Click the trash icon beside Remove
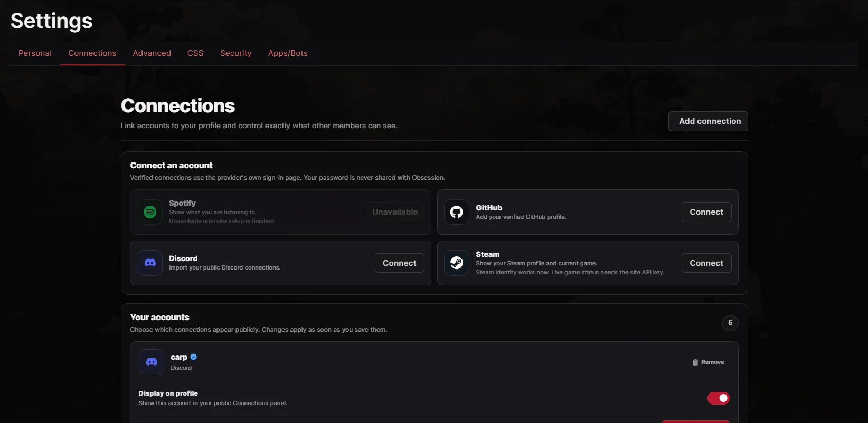 point(695,362)
